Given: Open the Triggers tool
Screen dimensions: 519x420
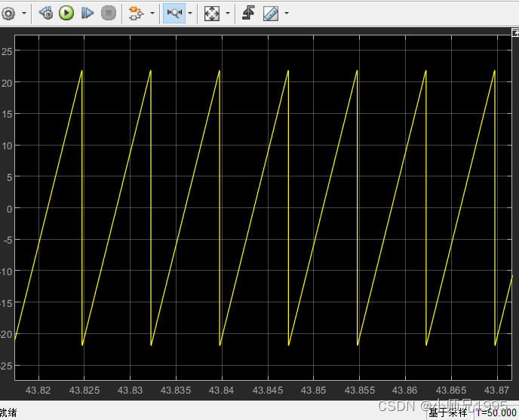Looking at the screenshot, I should pyautogui.click(x=248, y=14).
